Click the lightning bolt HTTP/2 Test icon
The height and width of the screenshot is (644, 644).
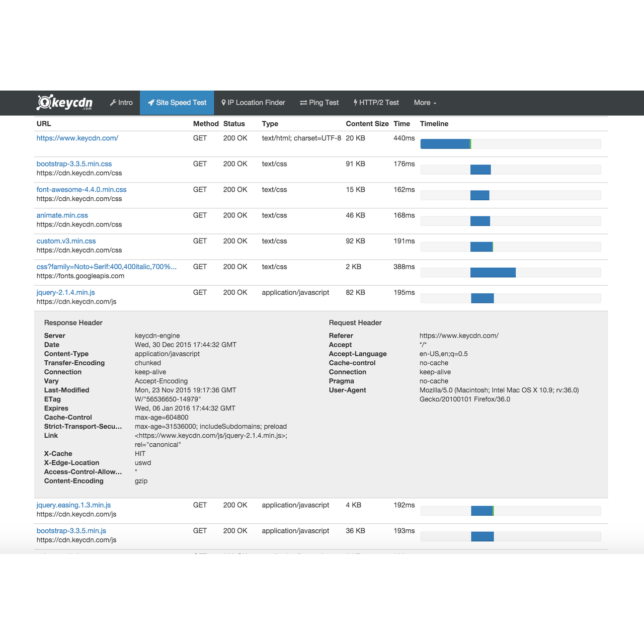355,102
